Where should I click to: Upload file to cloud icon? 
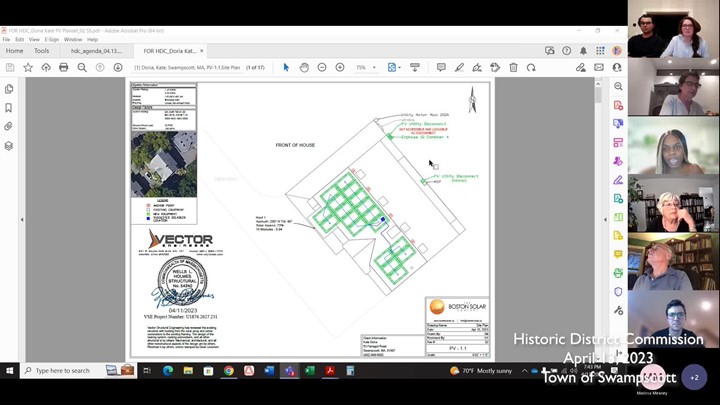click(x=46, y=68)
